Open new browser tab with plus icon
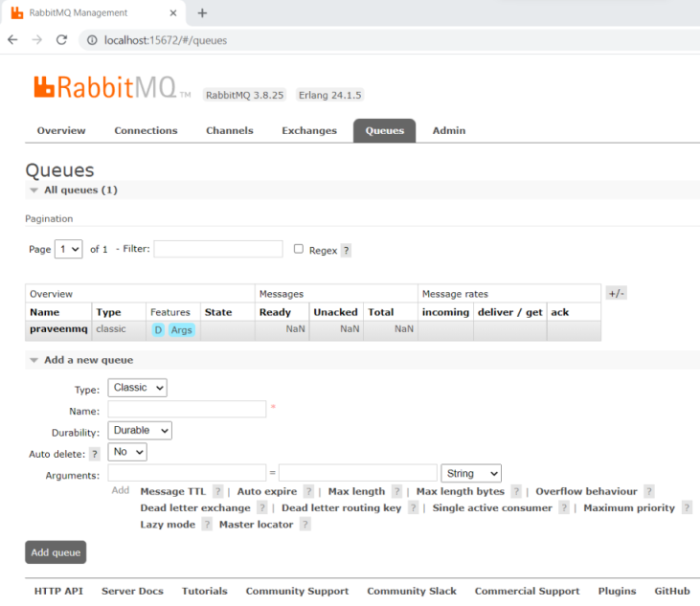700x606 pixels. 202,13
